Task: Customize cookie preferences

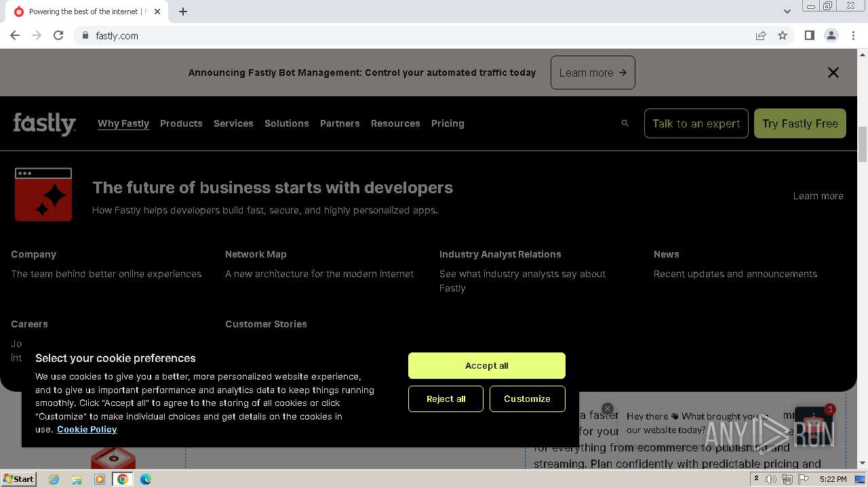Action: pos(528,399)
